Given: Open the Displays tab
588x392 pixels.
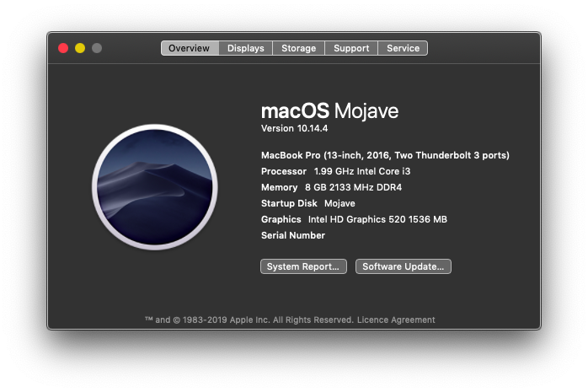Looking at the screenshot, I should pyautogui.click(x=246, y=48).
